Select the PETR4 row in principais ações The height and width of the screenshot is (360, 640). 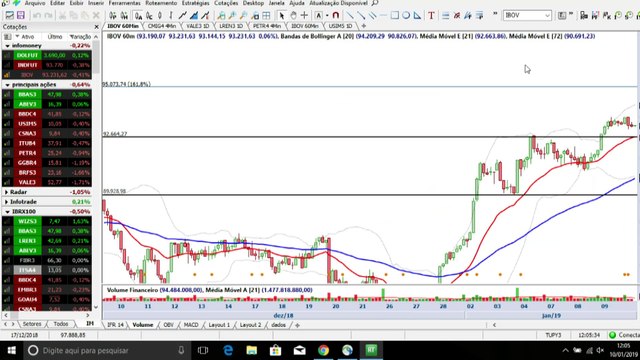pyautogui.click(x=47, y=153)
